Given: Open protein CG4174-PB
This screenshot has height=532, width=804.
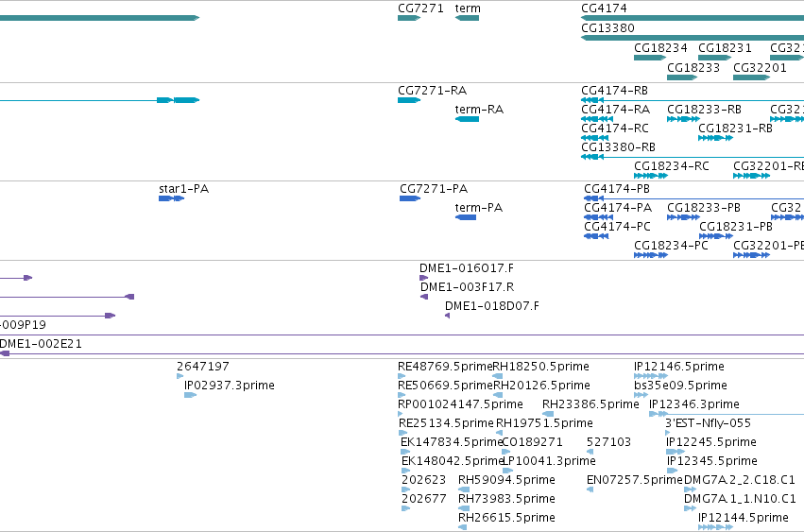Looking at the screenshot, I should click(693, 198).
